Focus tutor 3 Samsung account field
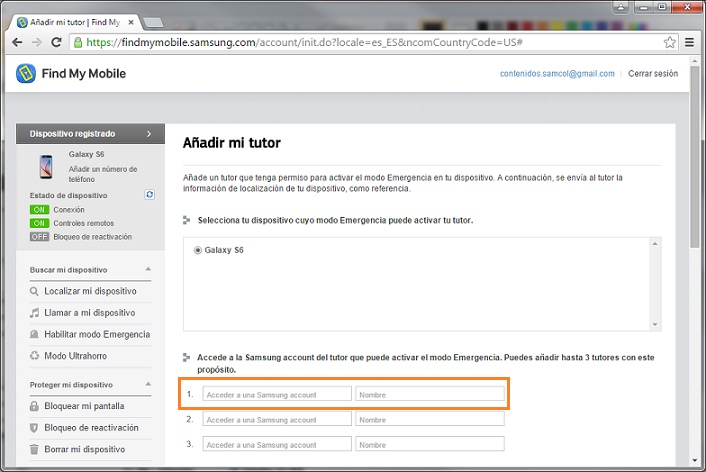706x472 pixels. click(277, 444)
